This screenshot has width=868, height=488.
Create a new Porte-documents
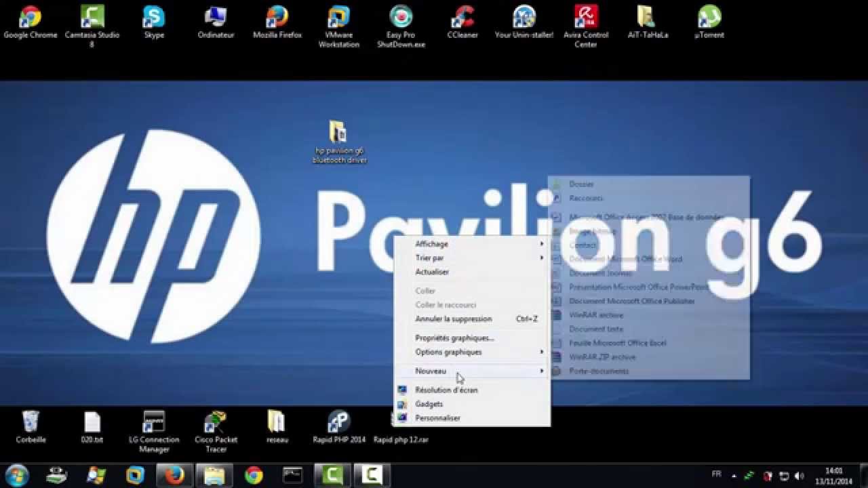(x=649, y=371)
